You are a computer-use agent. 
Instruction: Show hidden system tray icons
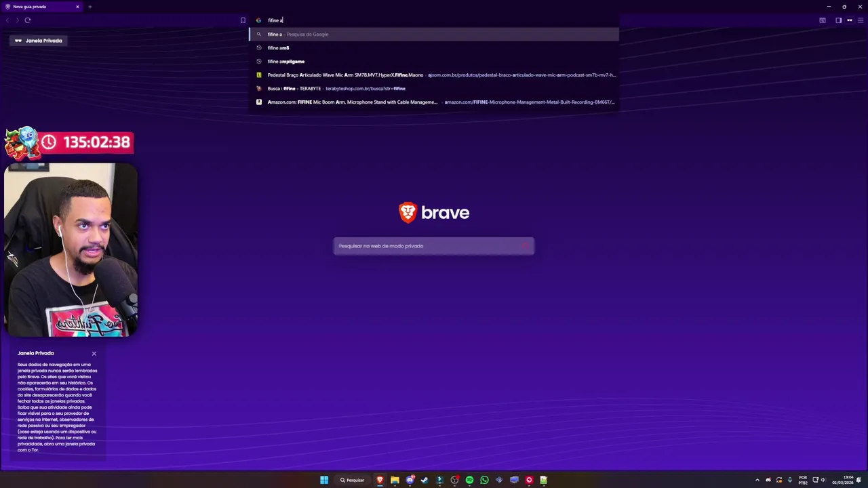(x=757, y=480)
